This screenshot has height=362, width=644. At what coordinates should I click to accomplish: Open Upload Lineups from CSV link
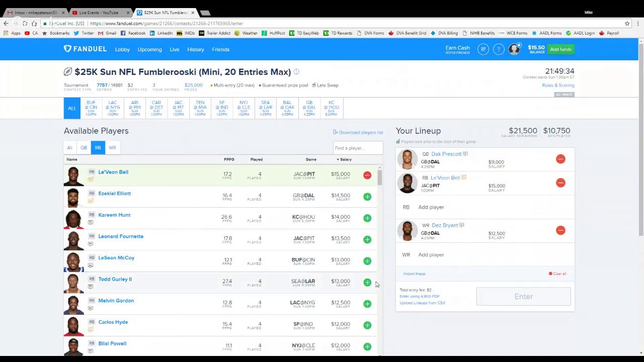coord(422,303)
